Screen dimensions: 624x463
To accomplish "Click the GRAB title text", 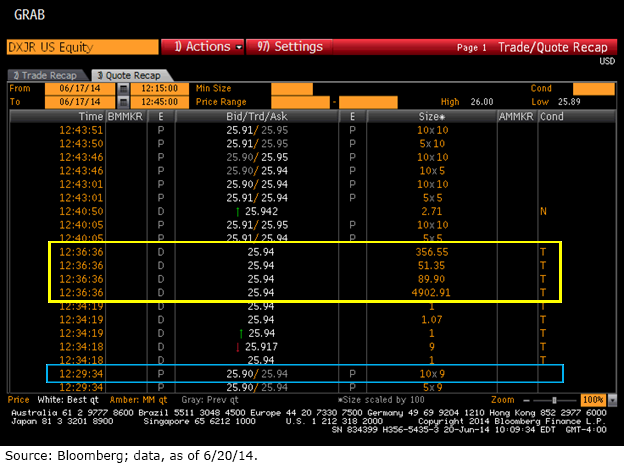I will (29, 15).
